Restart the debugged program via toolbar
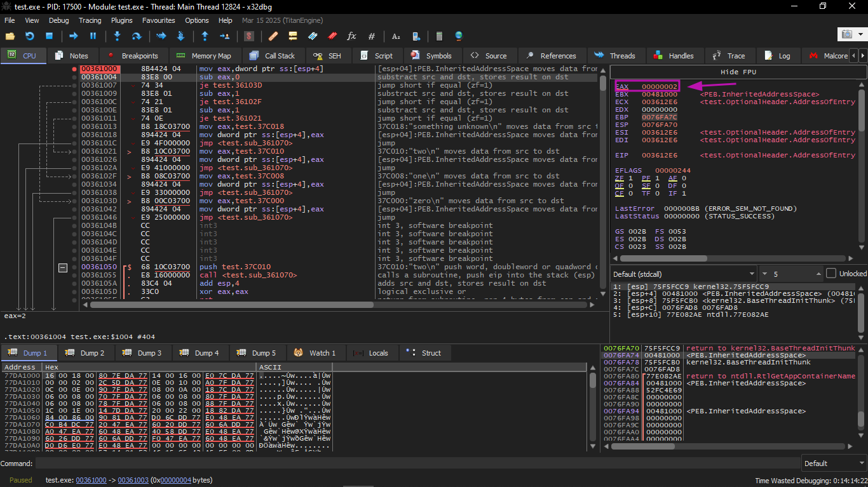 (x=29, y=36)
